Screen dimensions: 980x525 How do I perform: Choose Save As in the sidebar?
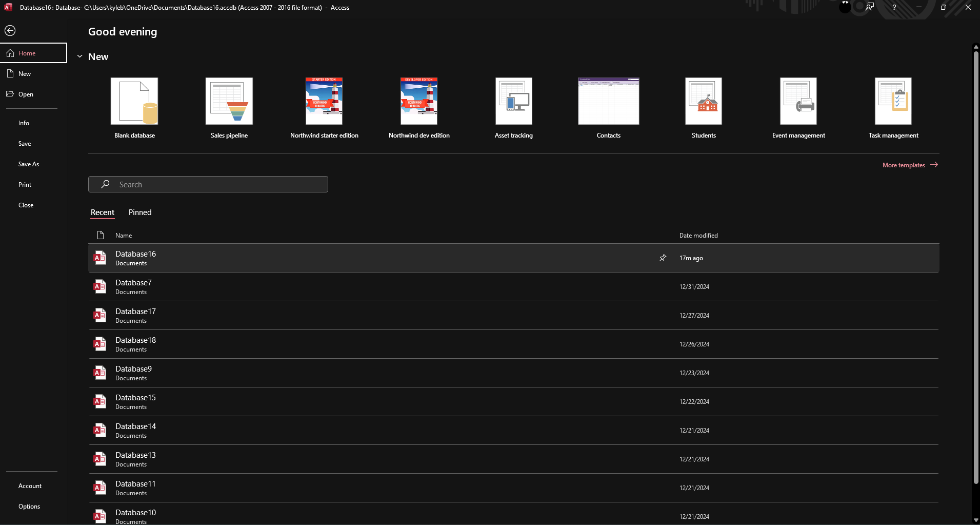coord(29,164)
